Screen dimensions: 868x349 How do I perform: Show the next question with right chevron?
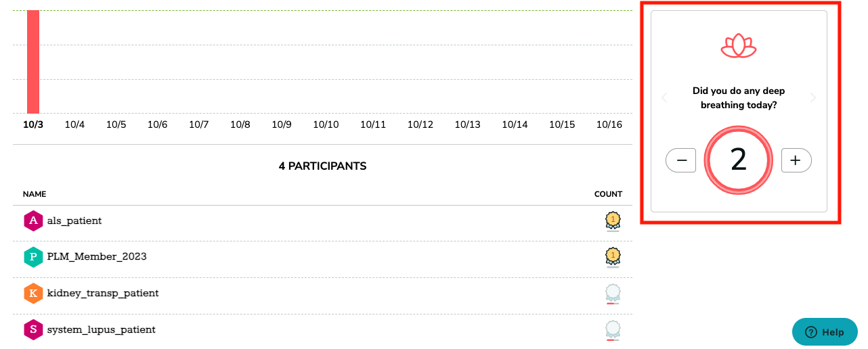pos(813,98)
